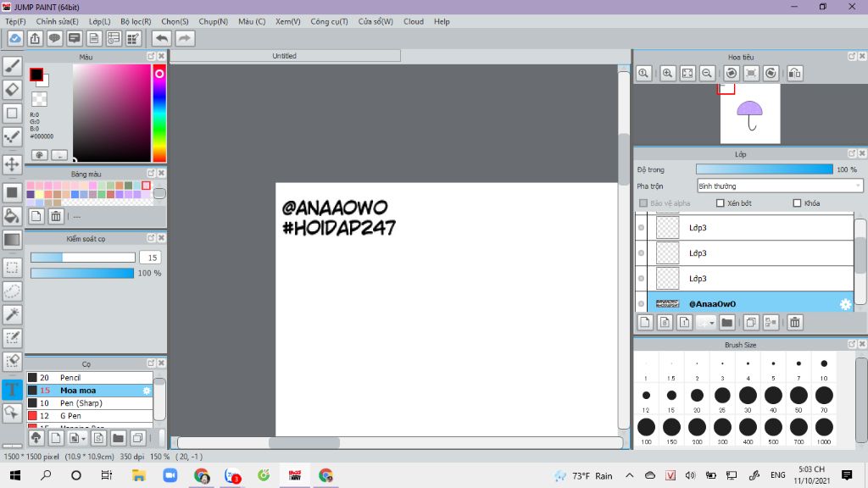Image resolution: width=868 pixels, height=488 pixels.
Task: Delete palette color with trash icon
Action: pyautogui.click(x=56, y=216)
